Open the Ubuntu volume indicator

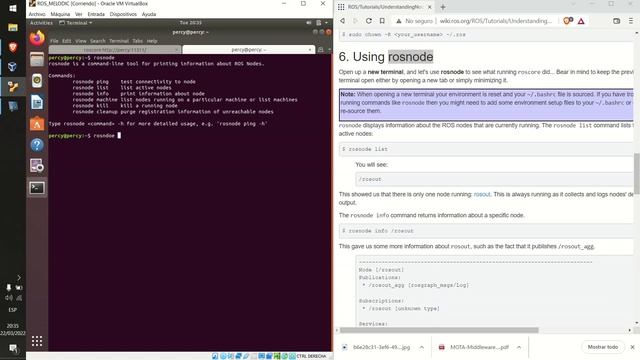click(x=309, y=23)
